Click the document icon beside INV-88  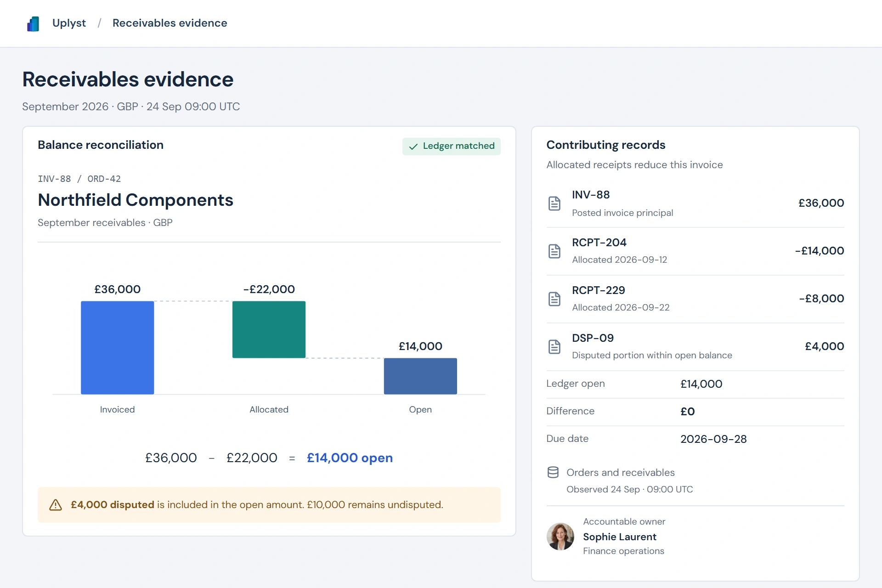click(554, 203)
